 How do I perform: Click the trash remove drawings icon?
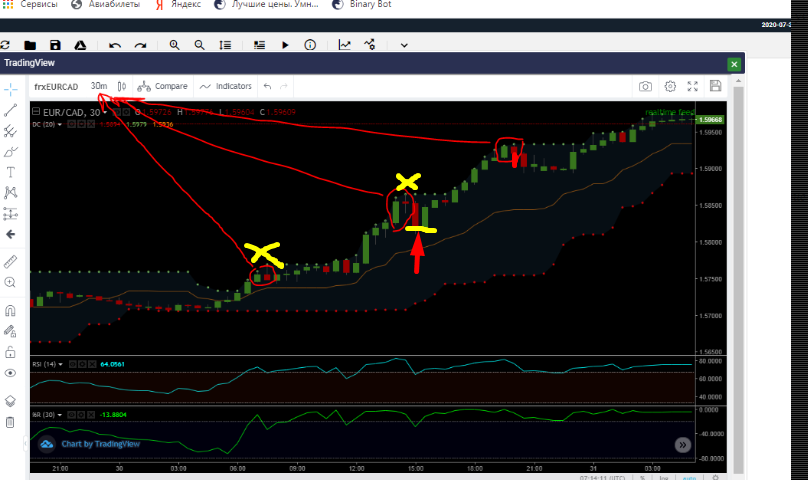click(x=10, y=422)
